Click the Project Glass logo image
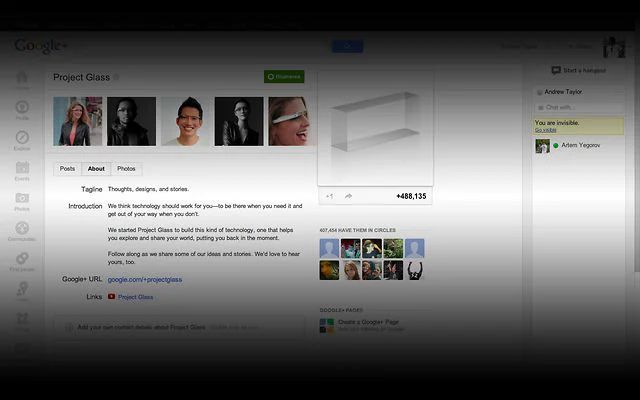This screenshot has height=400, width=640. coord(375,129)
